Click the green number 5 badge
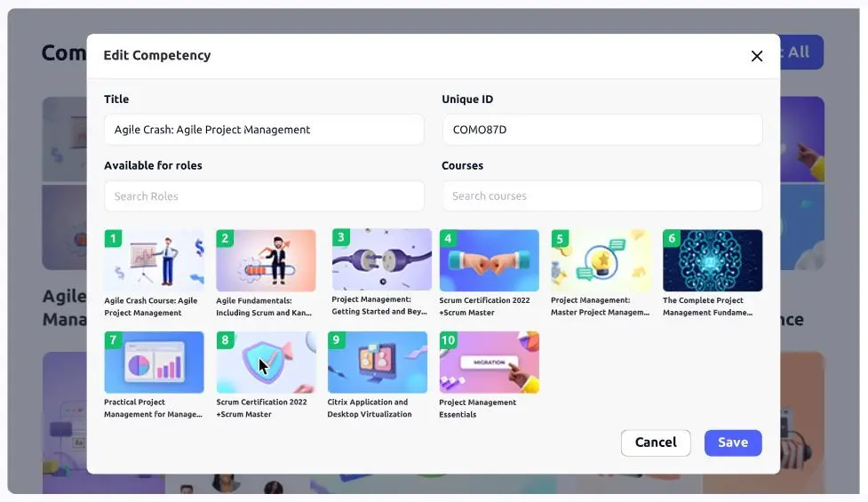Image resolution: width=868 pixels, height=502 pixels. (x=560, y=238)
